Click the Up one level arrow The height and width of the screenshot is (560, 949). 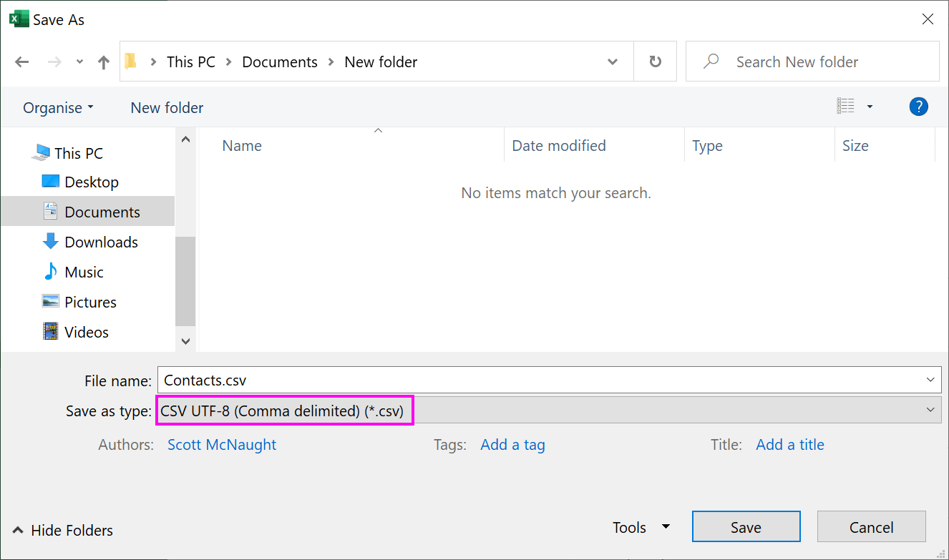coord(104,62)
